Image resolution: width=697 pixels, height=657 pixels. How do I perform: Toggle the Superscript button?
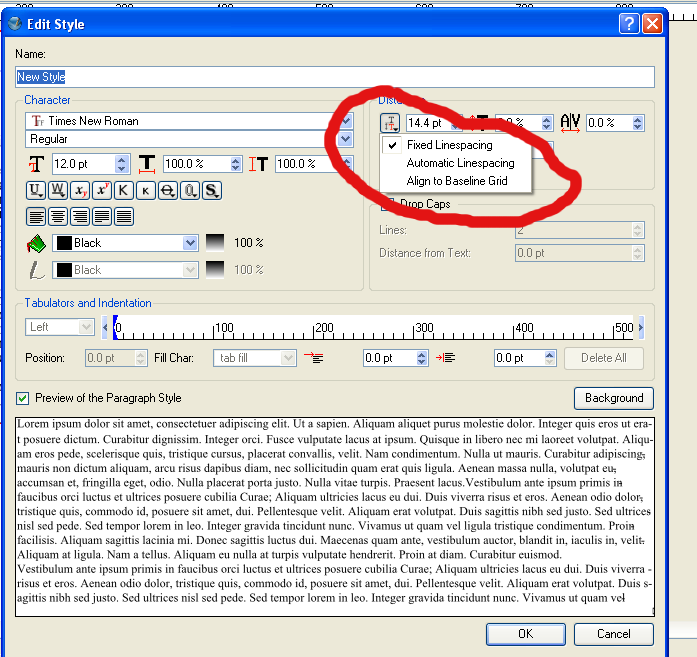coord(102,190)
